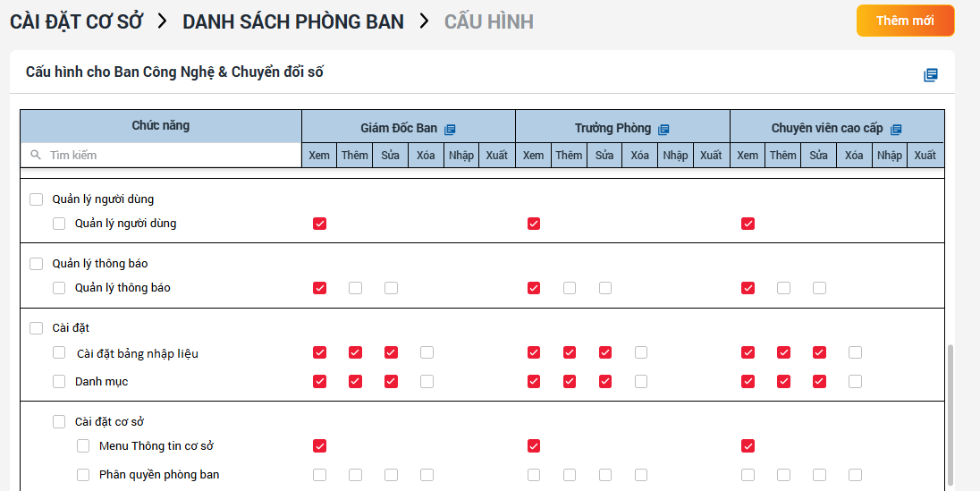This screenshot has height=491, width=980.
Task: Click the first breadcrumb chevron after CÀI ĐẶT CƠ SỞ
Action: pos(162,21)
